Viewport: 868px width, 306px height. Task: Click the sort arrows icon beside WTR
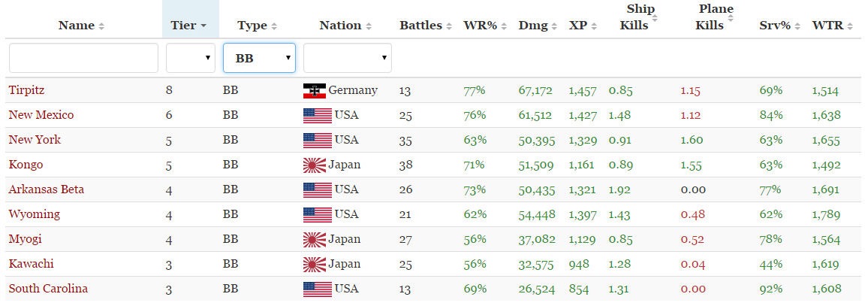[x=850, y=26]
